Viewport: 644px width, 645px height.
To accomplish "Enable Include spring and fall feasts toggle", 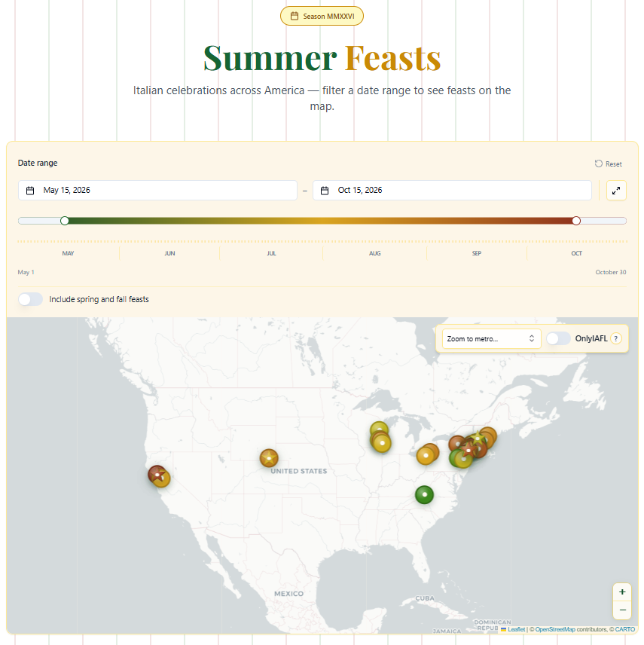I will [30, 299].
